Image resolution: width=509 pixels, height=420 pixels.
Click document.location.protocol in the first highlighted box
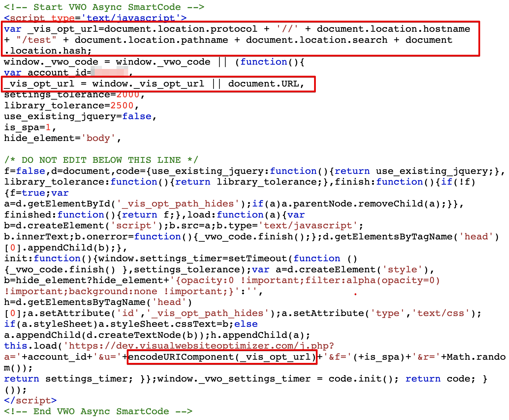(181, 29)
